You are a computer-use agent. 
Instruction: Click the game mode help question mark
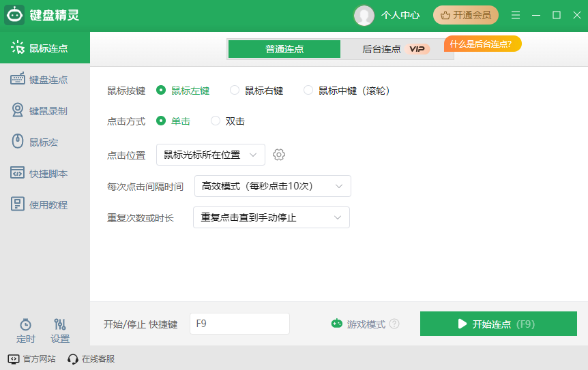click(394, 324)
